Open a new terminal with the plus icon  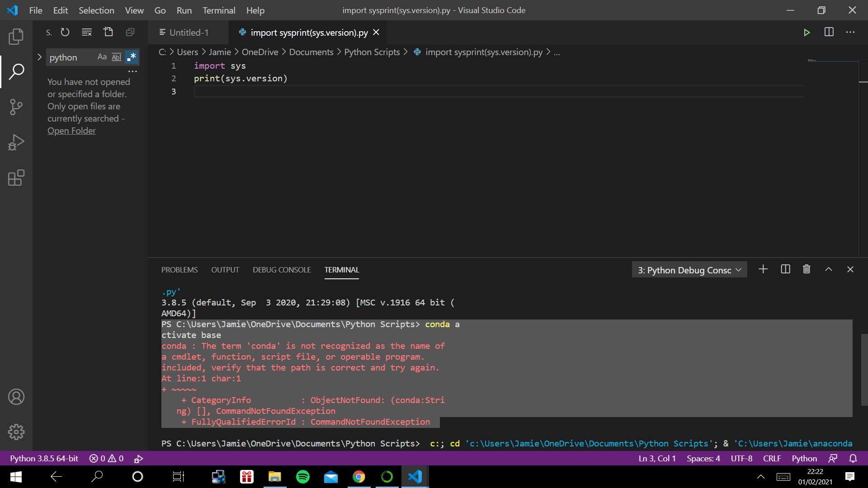pyautogui.click(x=763, y=269)
